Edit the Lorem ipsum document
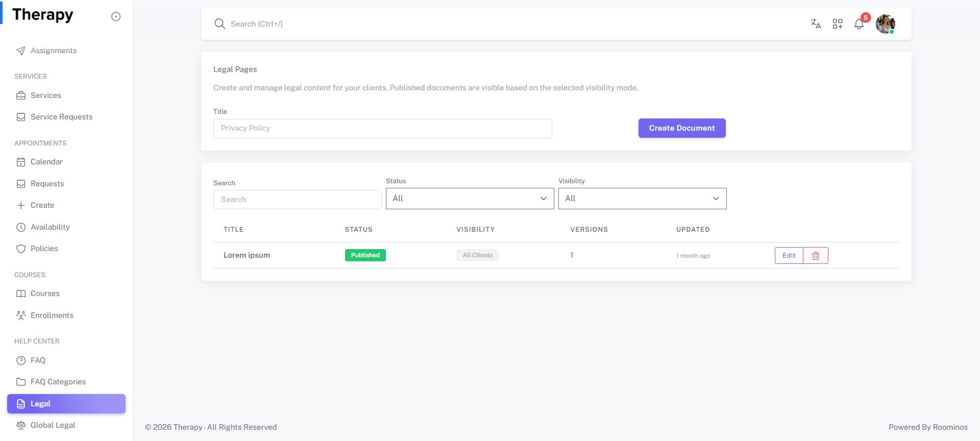Screen dimensions: 980x441 click(x=789, y=256)
